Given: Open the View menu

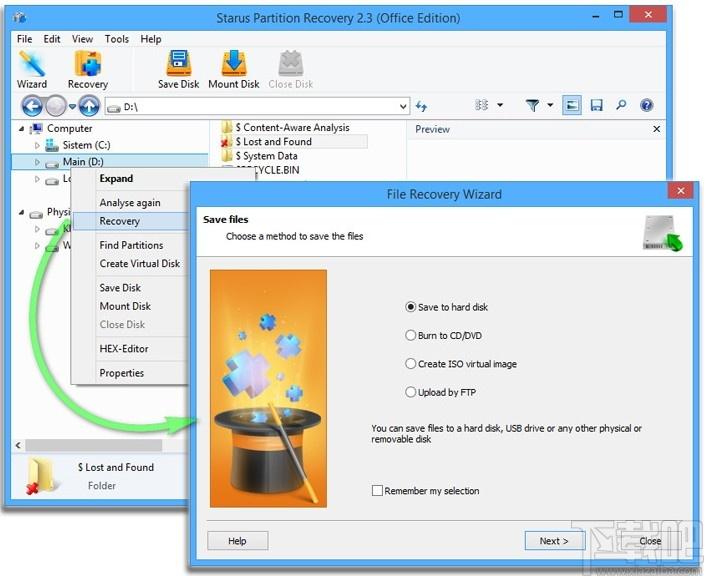Looking at the screenshot, I should point(82,39).
